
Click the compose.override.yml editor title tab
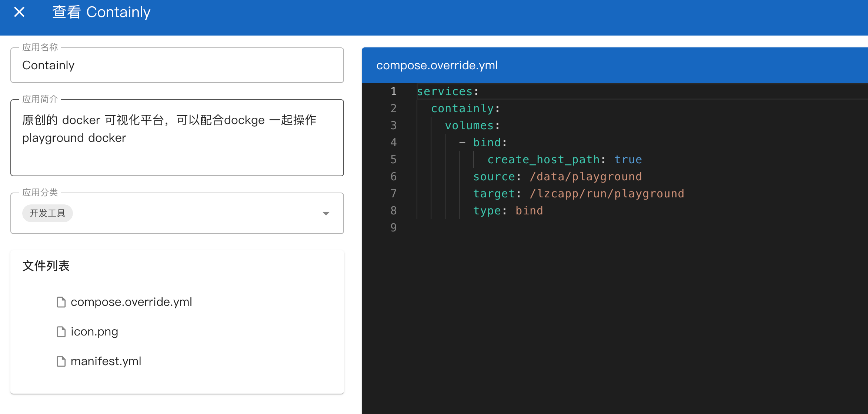(437, 66)
